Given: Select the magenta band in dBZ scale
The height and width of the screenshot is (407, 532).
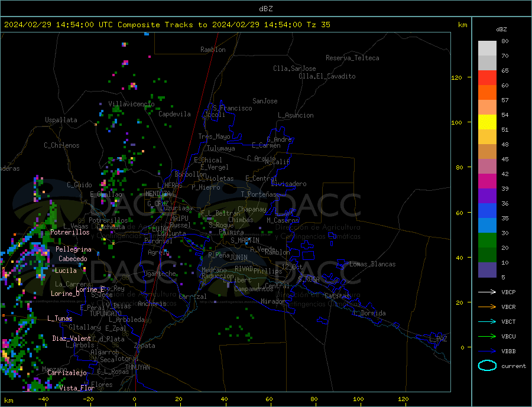Looking at the screenshot, I should [x=487, y=181].
